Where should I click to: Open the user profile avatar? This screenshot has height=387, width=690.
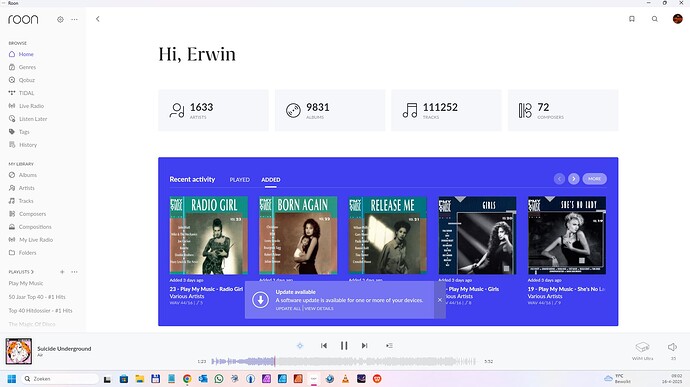coord(678,19)
